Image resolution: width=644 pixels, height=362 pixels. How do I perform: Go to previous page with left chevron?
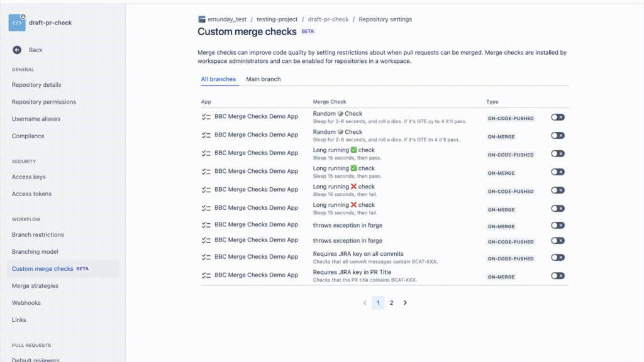(365, 303)
